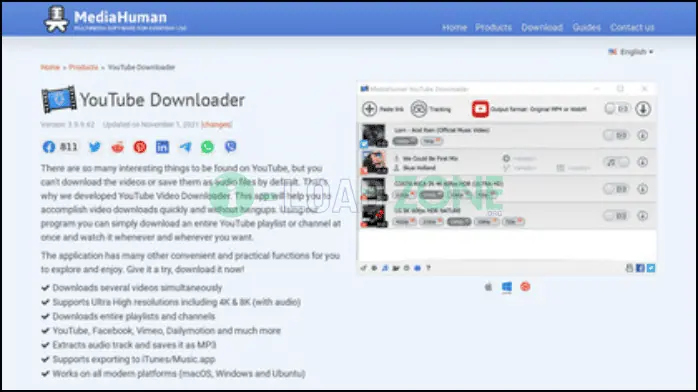Click the blue music note icon in app status bar
698x392 pixels.
point(385,268)
